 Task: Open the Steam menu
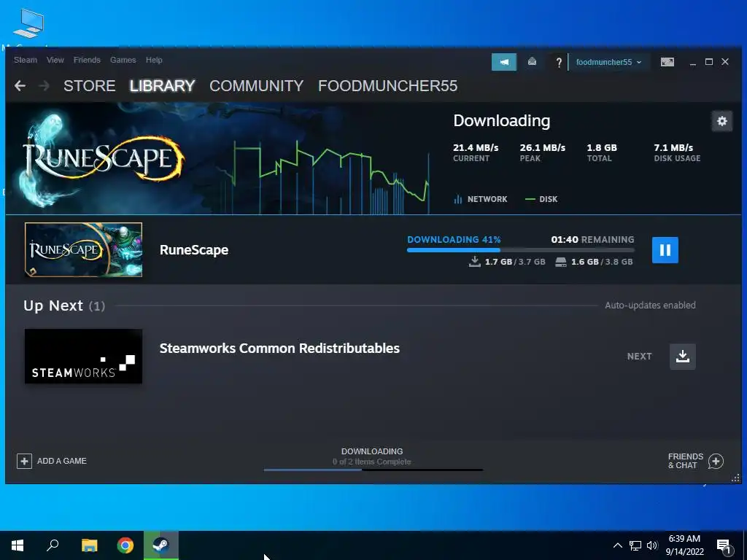[x=26, y=60]
